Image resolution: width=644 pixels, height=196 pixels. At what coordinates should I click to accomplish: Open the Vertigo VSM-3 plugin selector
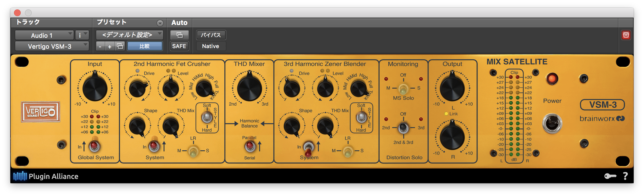coord(52,46)
